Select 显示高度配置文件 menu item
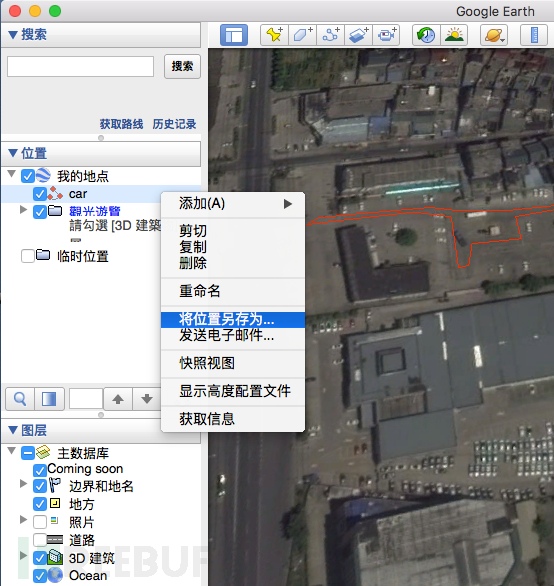 point(233,391)
